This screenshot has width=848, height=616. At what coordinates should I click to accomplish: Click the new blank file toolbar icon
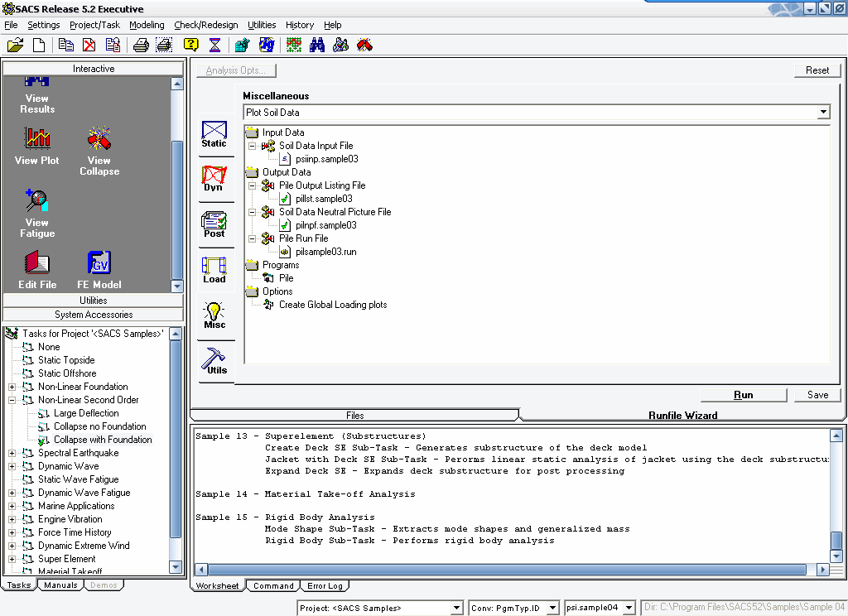39,45
